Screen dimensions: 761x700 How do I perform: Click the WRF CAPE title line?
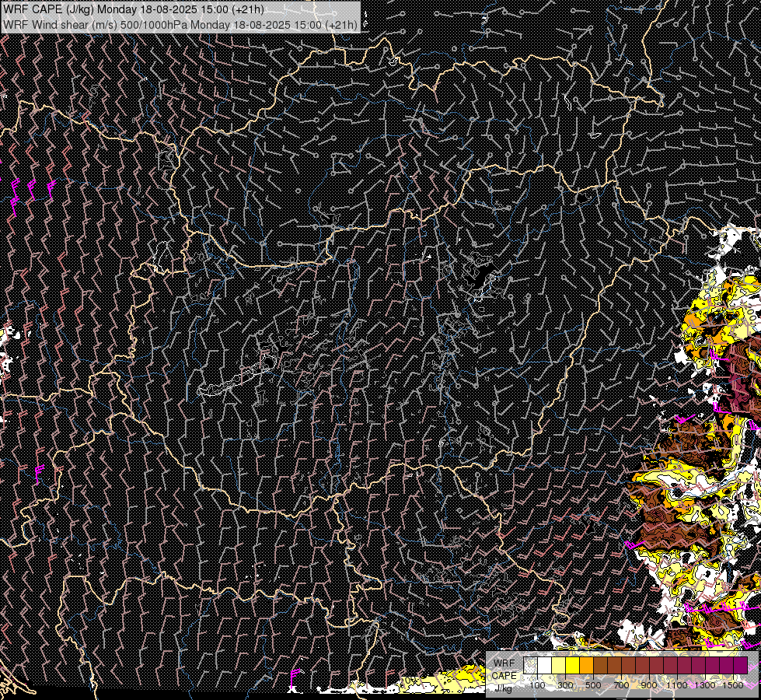134,9
